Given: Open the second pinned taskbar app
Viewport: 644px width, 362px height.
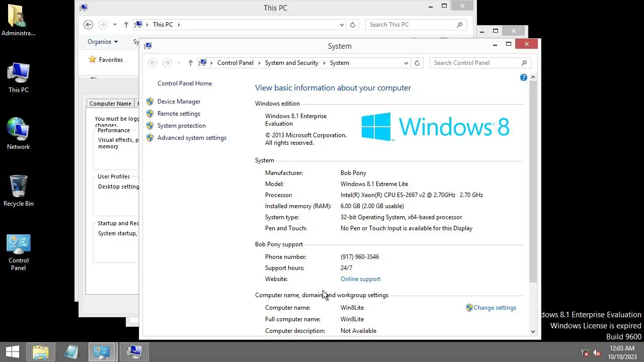Looking at the screenshot, I should coord(71,352).
